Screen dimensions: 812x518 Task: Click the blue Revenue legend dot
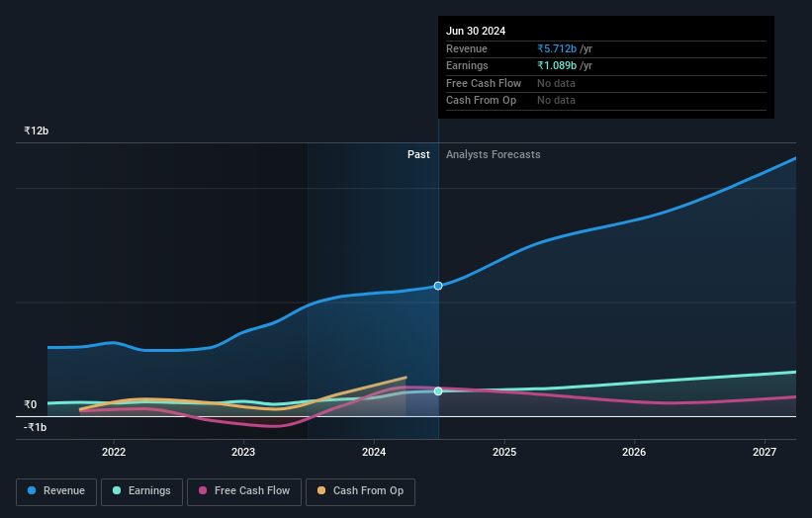32,490
